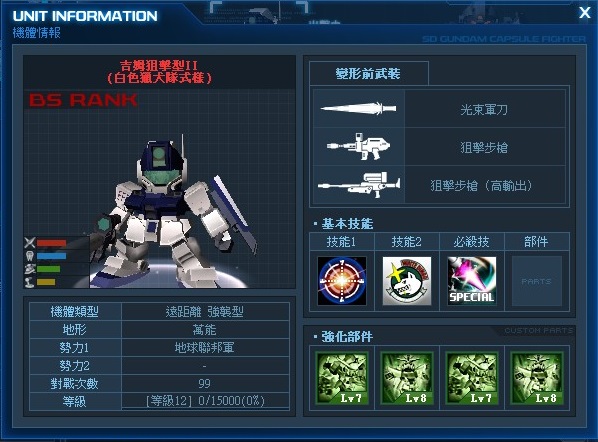
Task: Select the first Lv7 custom part icon
Action: coord(342,378)
